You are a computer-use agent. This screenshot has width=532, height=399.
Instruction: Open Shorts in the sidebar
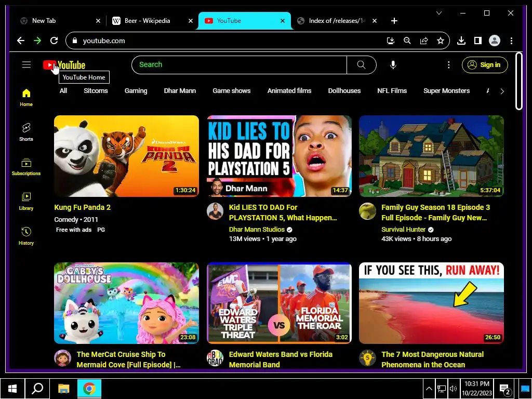(26, 132)
